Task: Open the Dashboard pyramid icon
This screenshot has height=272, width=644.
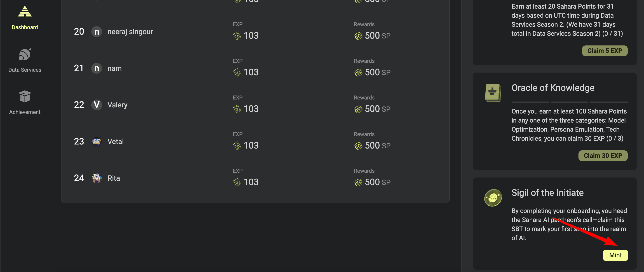Action: [25, 12]
